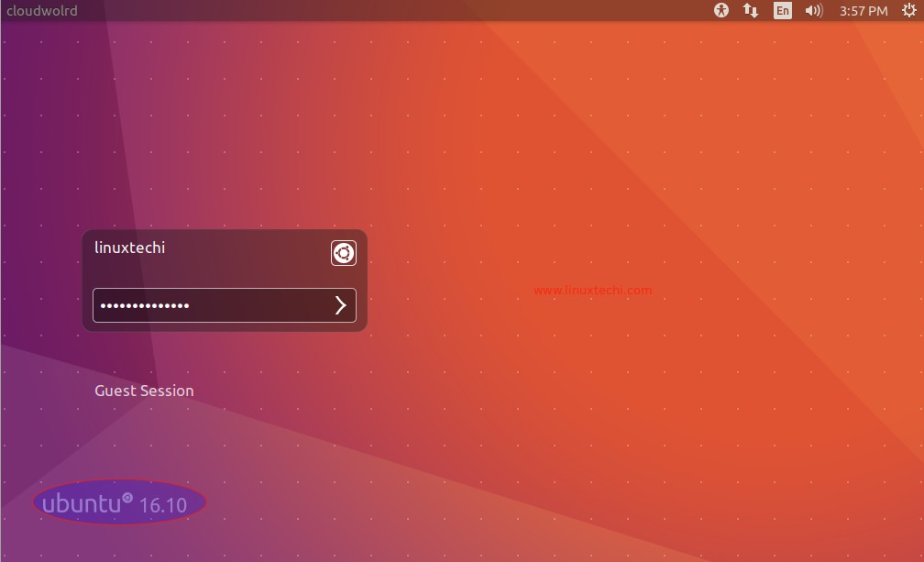Choose the Guest Session entry

tap(144, 391)
